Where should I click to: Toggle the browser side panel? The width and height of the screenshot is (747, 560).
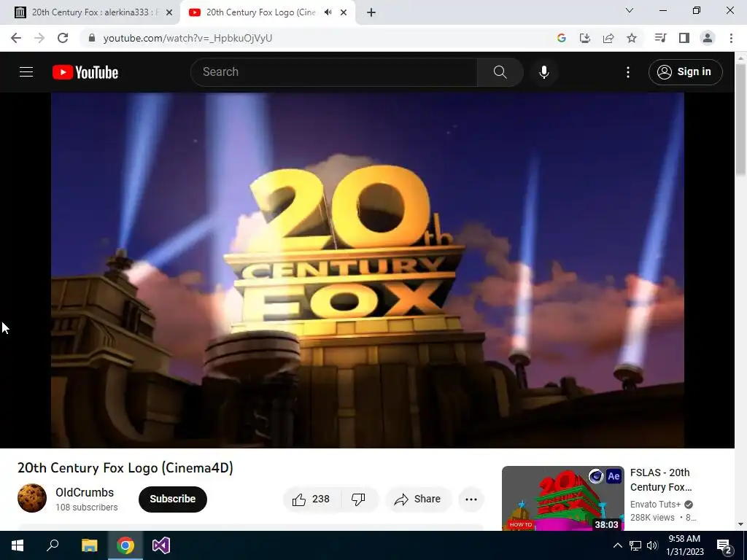684,38
